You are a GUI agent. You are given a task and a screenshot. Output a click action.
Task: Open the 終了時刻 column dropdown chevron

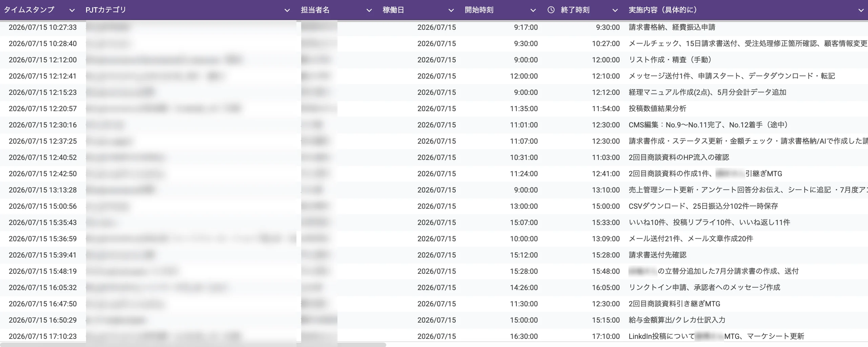615,11
